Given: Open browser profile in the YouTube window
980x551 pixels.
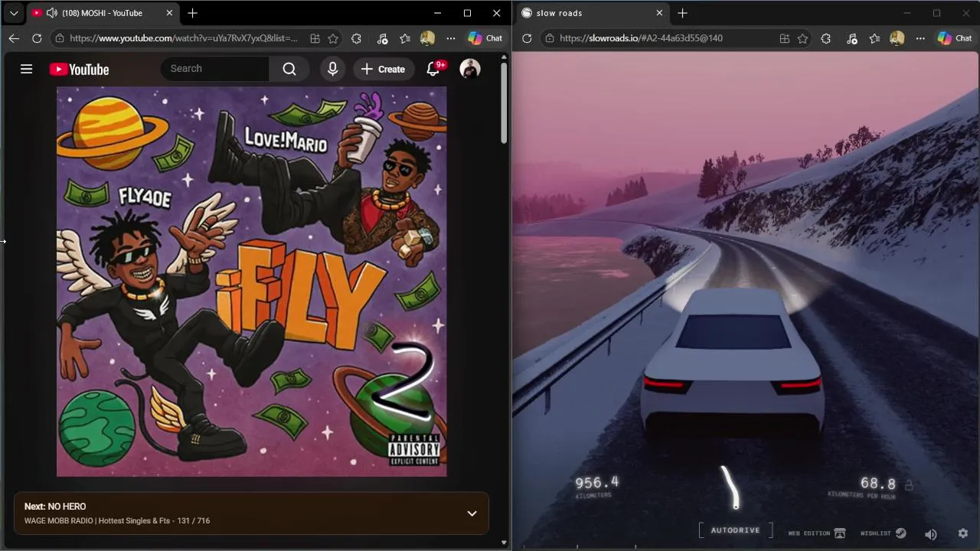Looking at the screenshot, I should (x=428, y=38).
